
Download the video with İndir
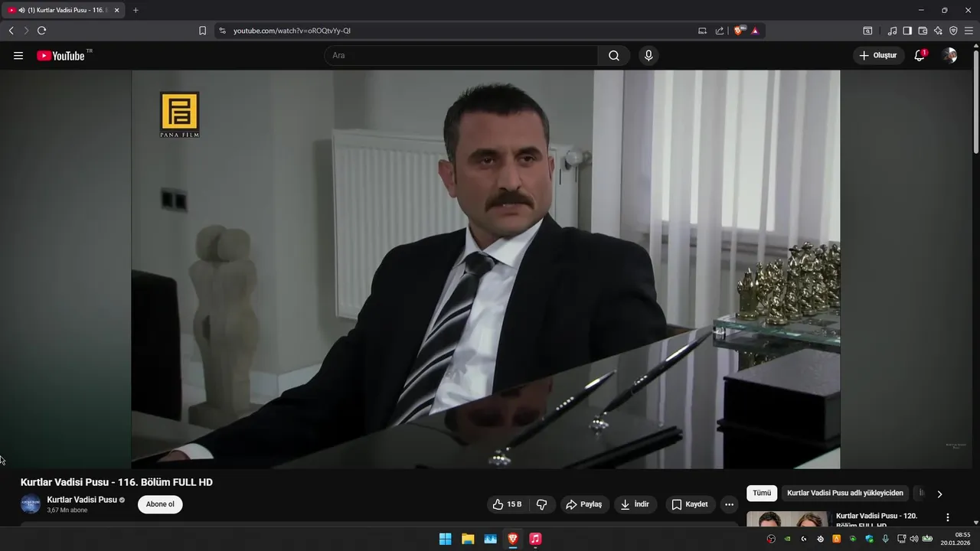(635, 504)
